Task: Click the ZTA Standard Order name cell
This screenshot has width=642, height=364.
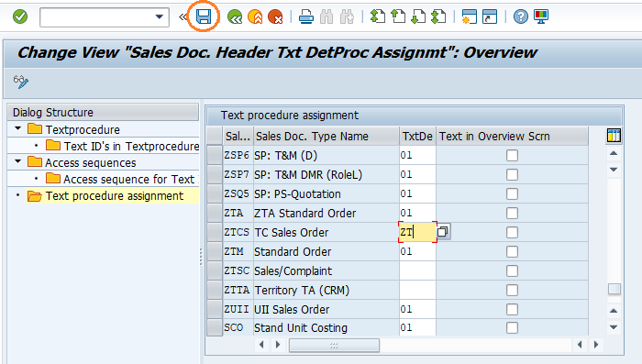Action: tap(327, 213)
